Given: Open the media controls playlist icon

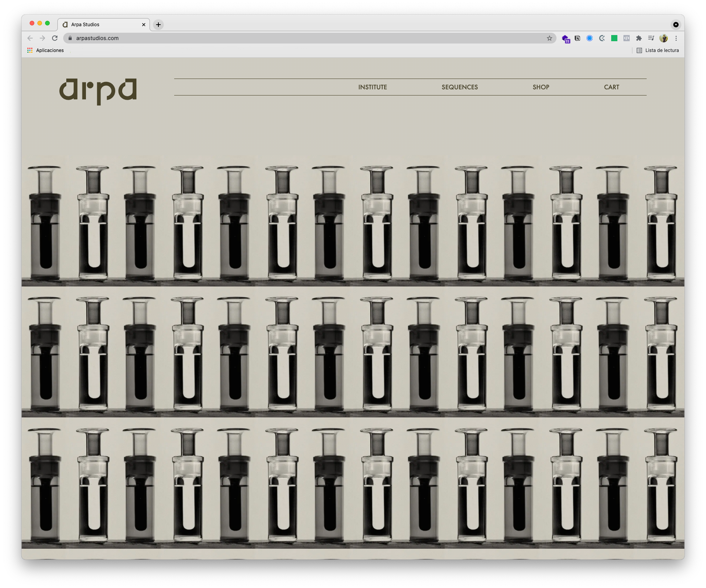Looking at the screenshot, I should pos(651,38).
